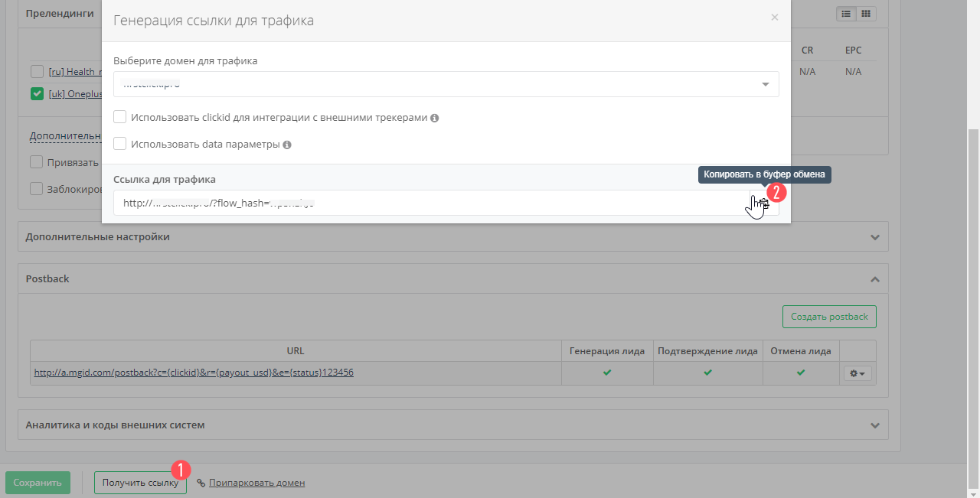Open the mgid postback URL link
Screen dimensions: 980x498
click(194, 373)
